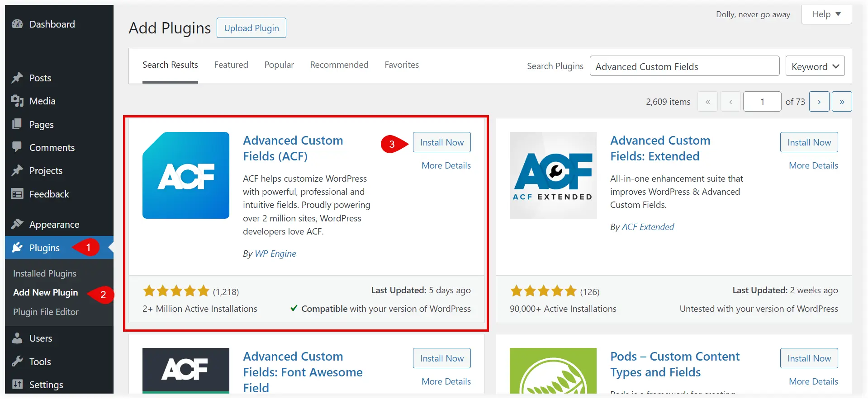Viewport: 868px width, 399px height.
Task: Click the Users person icon
Action: pos(17,338)
